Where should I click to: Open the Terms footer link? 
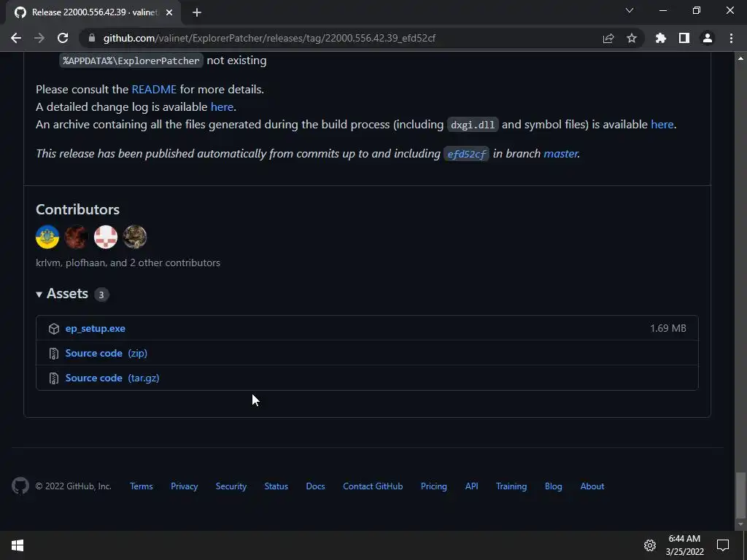[142, 486]
